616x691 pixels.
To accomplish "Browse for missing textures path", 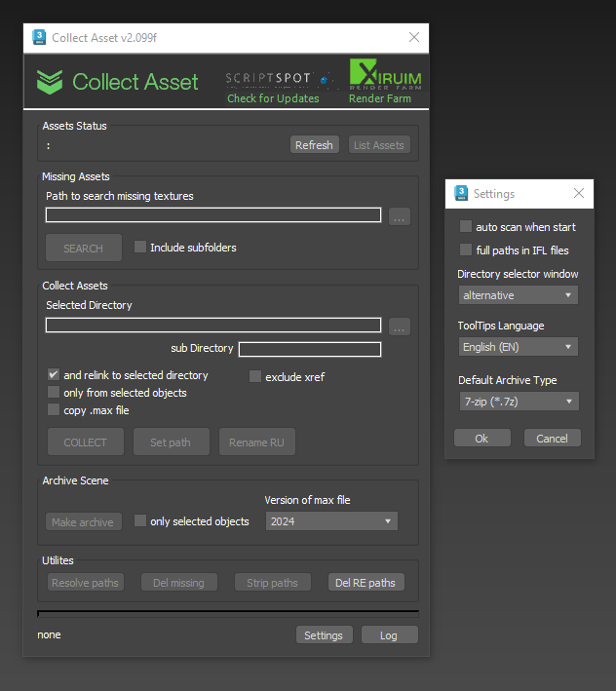I will pyautogui.click(x=400, y=216).
